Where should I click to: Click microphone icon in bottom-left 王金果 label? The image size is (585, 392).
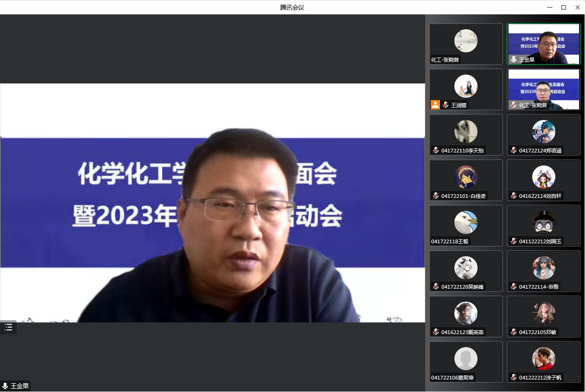(x=5, y=386)
